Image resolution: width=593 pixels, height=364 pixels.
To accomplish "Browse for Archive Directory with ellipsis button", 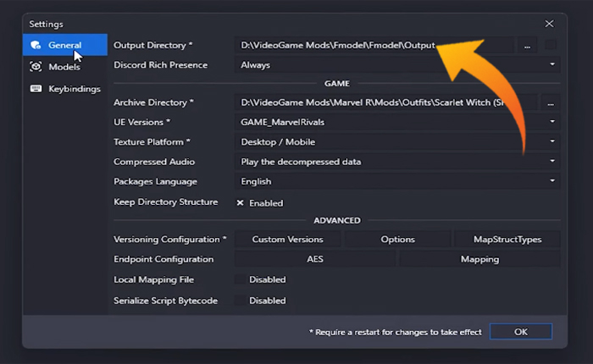I will (x=551, y=102).
